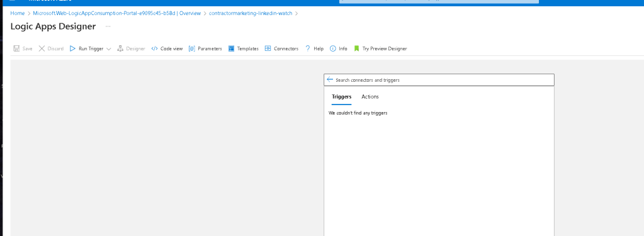Click the Info circle icon
This screenshot has height=236, width=644.
click(332, 48)
